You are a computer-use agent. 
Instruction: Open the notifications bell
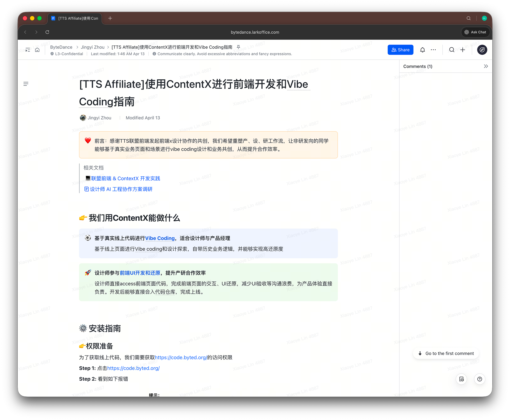pos(422,50)
